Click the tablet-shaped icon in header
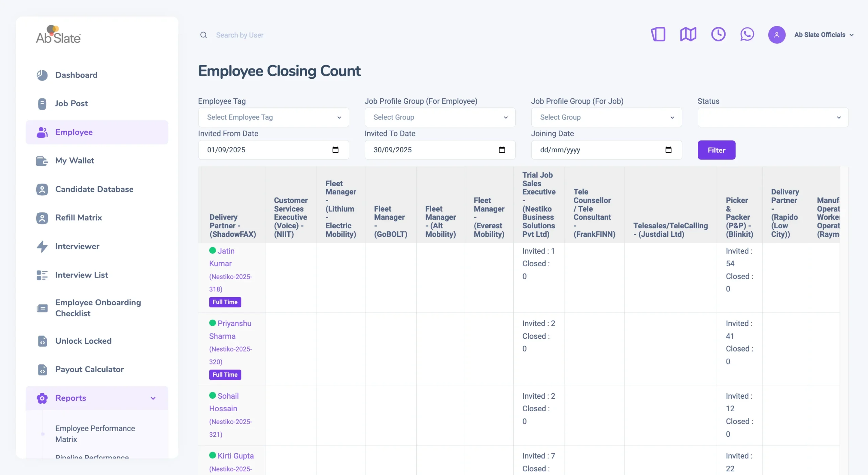 coord(658,35)
